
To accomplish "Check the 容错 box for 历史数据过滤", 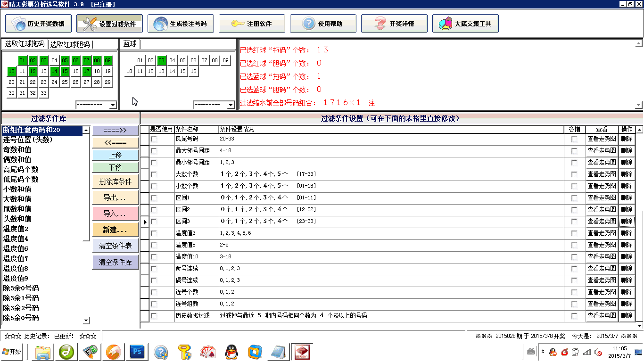I will (574, 316).
